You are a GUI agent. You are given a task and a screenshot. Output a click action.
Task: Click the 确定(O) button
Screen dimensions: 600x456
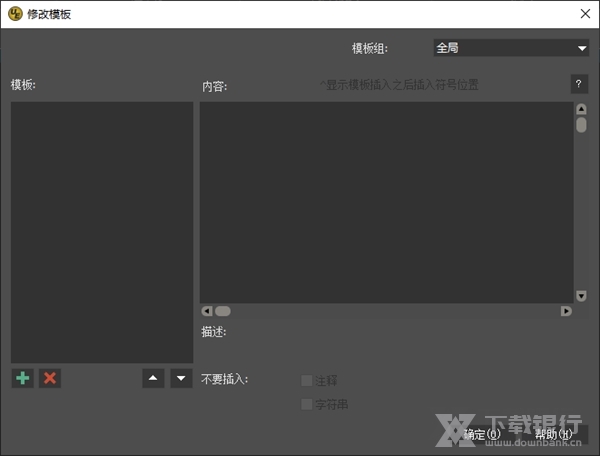click(482, 434)
